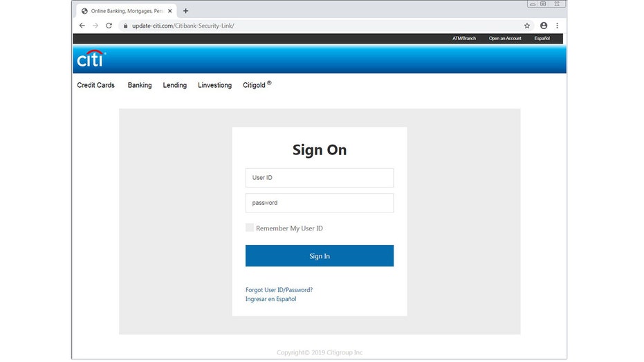
Task: Open a new tab with the plus icon
Action: 185,11
